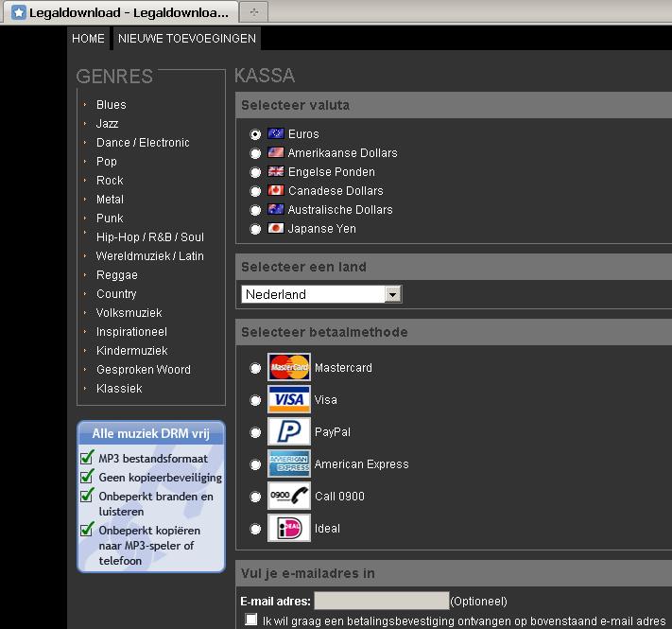Open the Kindermuziek genre link

[131, 350]
